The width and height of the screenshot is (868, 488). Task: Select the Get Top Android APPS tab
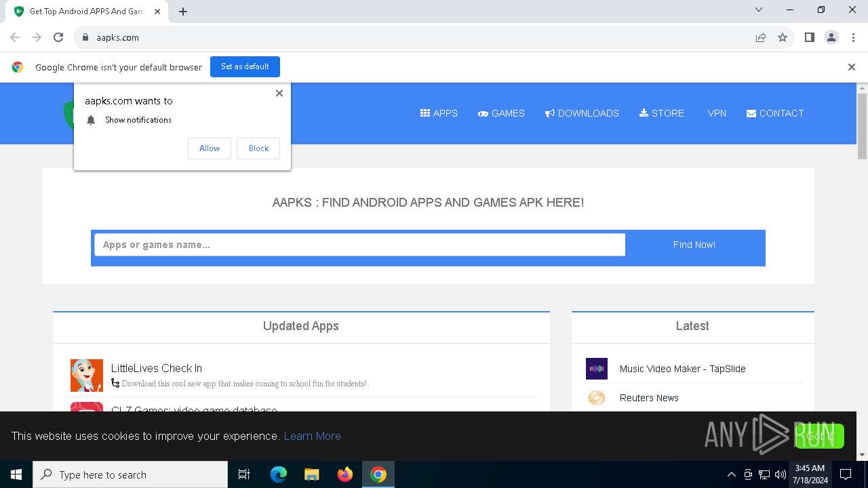87,12
